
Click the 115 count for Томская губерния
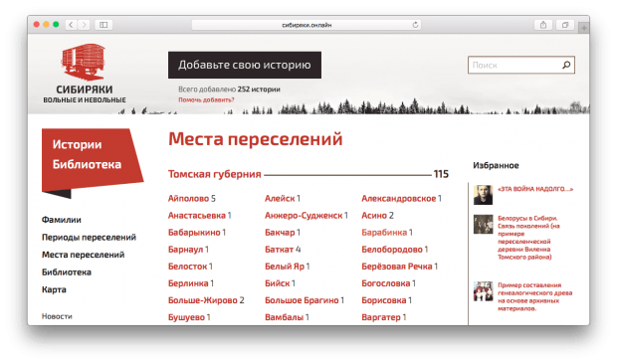pos(441,174)
